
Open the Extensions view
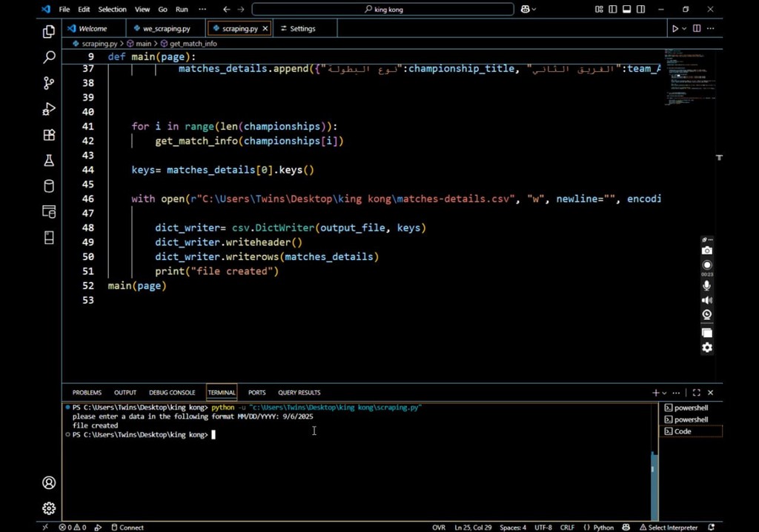[49, 135]
